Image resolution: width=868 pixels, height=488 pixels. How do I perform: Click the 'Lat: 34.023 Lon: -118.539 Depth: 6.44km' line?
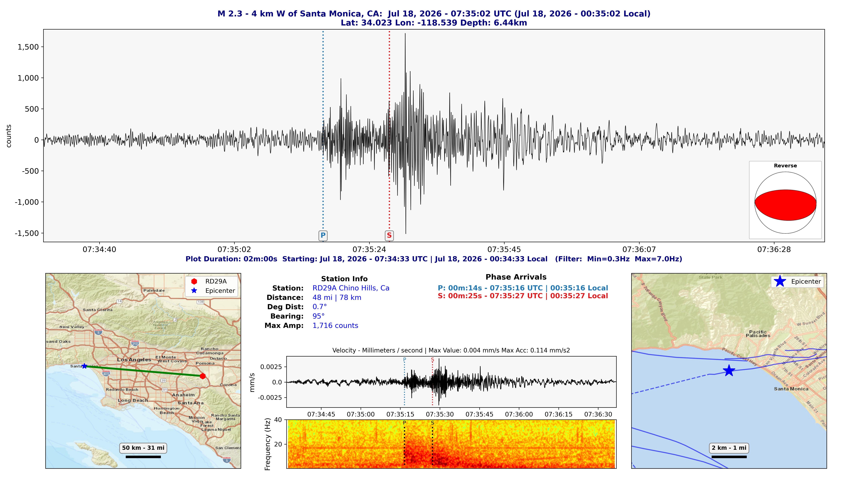tap(434, 23)
